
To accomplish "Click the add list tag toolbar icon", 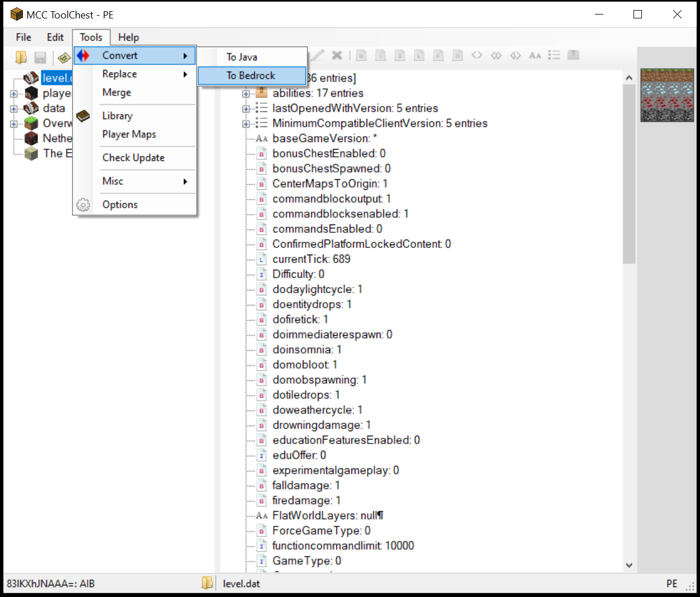I will [554, 55].
